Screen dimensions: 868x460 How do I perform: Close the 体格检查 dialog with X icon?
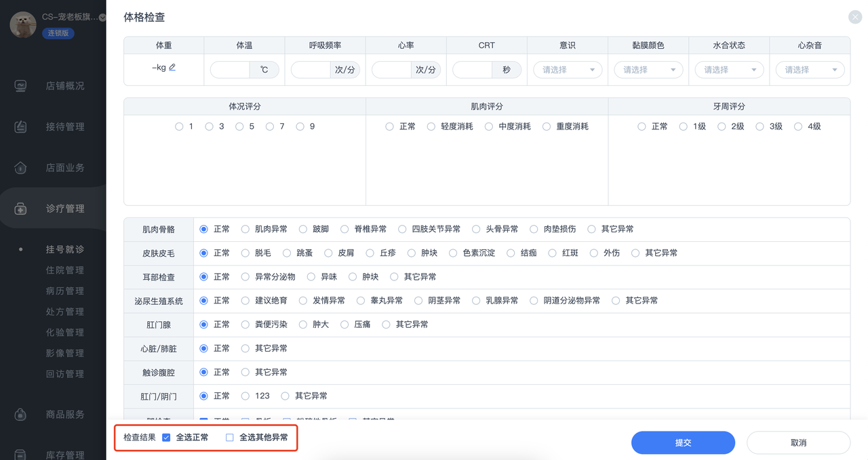pos(855,18)
